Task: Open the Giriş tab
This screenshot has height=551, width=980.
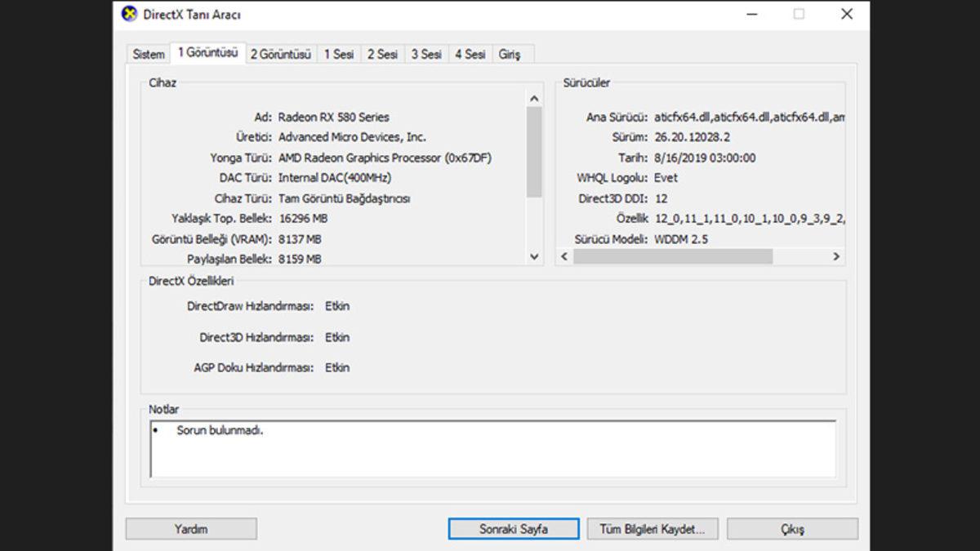Action: pyautogui.click(x=510, y=55)
